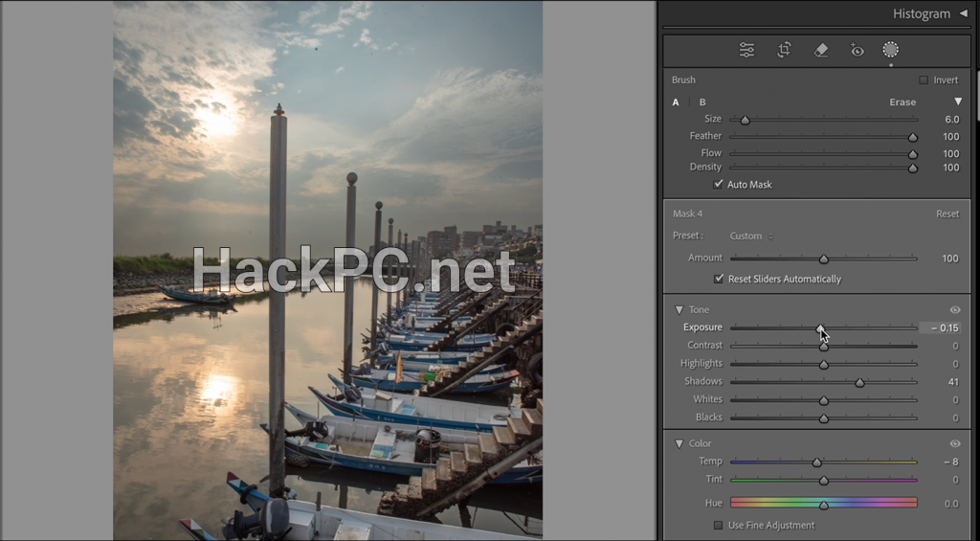Click the harbor photo preview
This screenshot has height=541, width=980.
coord(327,270)
